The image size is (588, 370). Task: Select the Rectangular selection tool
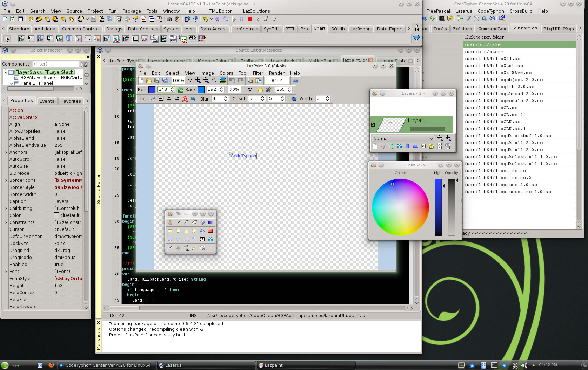[x=170, y=239]
